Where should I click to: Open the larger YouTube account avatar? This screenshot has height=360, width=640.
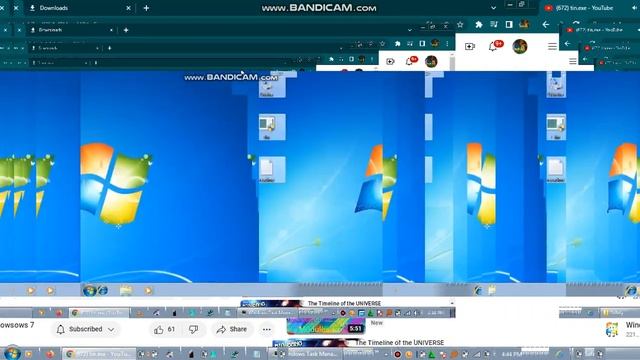520,47
